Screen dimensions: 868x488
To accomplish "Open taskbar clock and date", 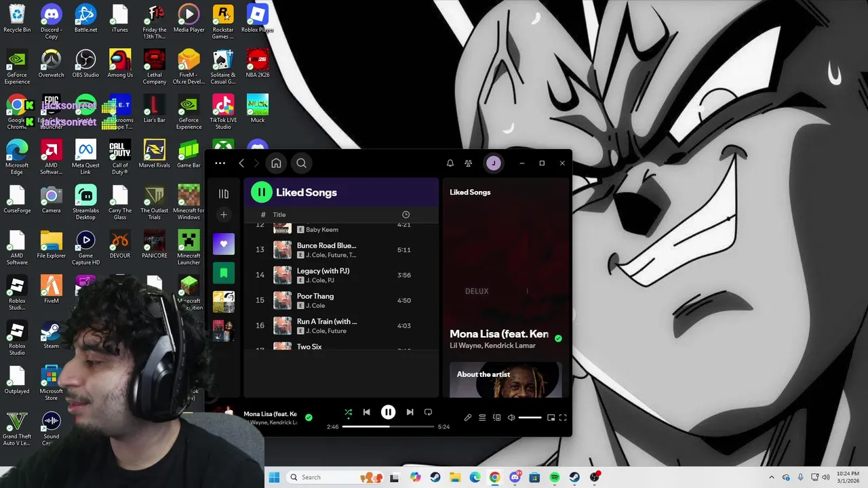I will tap(848, 477).
